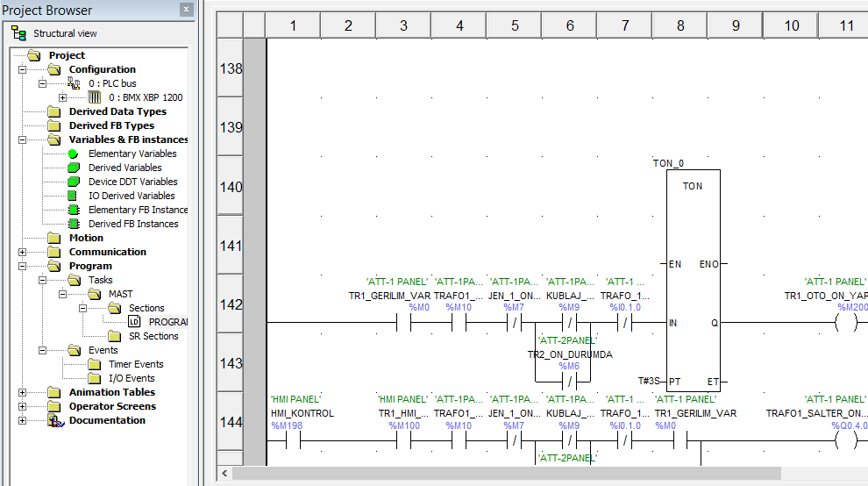The width and height of the screenshot is (868, 486).
Task: Collapse the Tasks node
Action: [42, 280]
